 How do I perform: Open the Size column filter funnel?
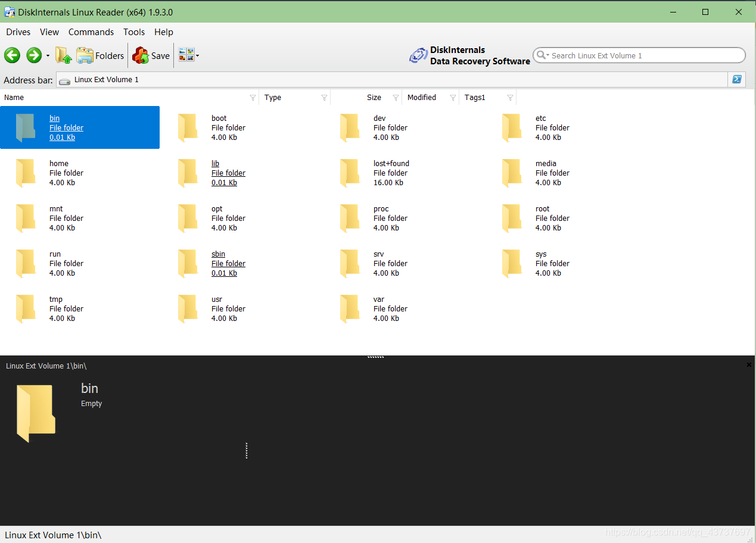(x=396, y=98)
